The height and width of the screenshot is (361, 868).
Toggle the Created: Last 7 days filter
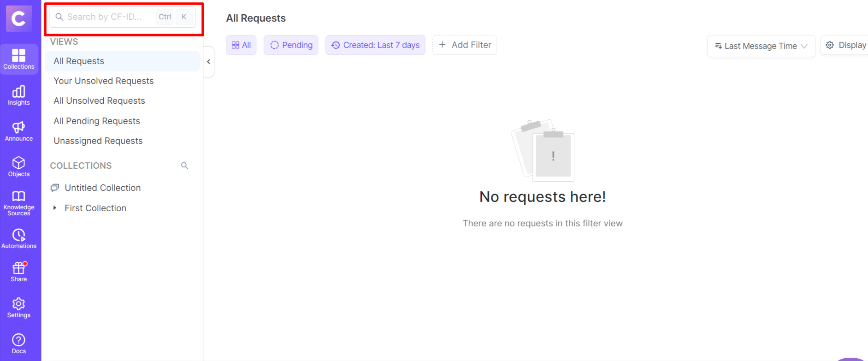pyautogui.click(x=375, y=45)
